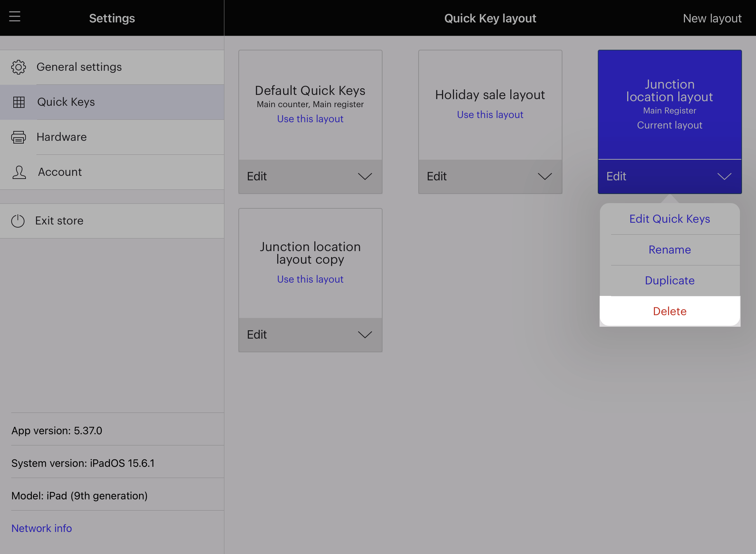The image size is (756, 554).
Task: Expand Default Quick Keys edit chevron
Action: [365, 176]
